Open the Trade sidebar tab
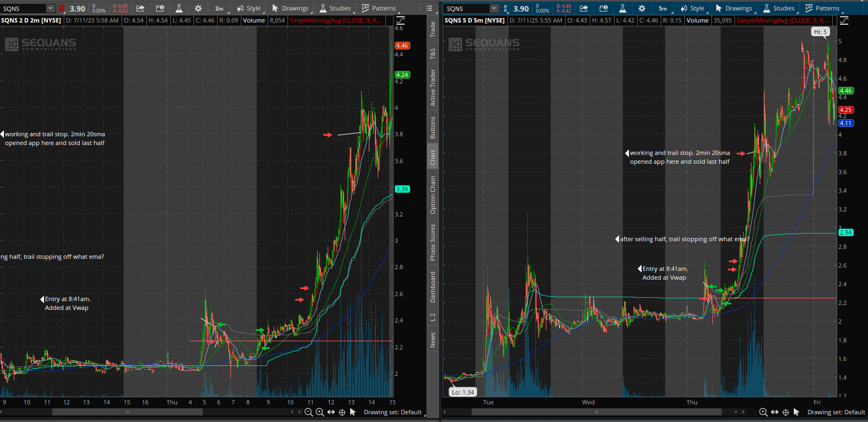The height and width of the screenshot is (422, 868). click(433, 29)
